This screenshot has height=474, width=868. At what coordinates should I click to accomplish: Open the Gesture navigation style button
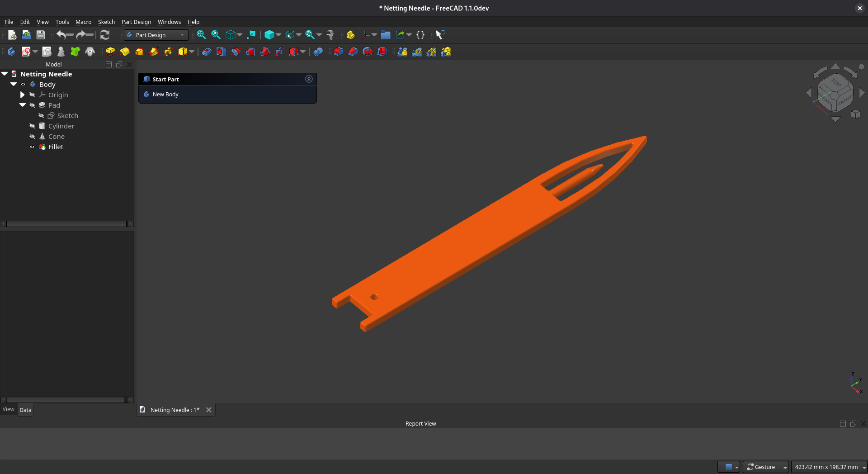764,467
